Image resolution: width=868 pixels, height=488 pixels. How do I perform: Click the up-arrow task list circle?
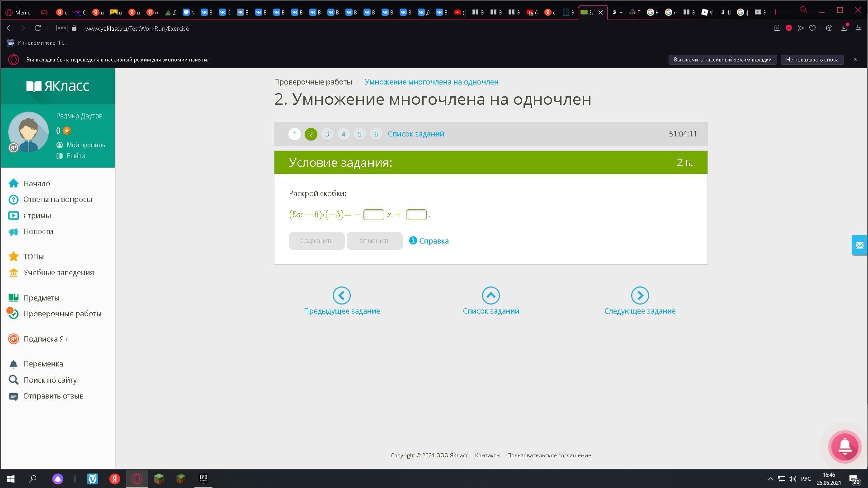(491, 296)
